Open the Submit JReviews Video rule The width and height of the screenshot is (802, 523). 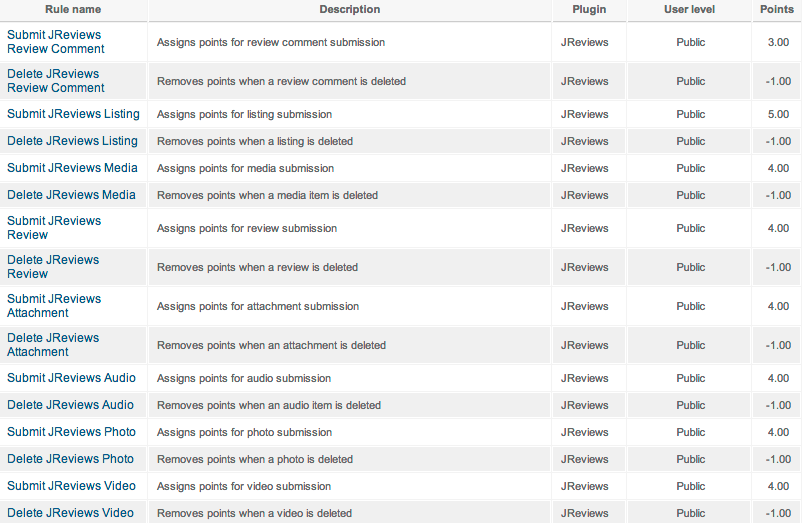coord(71,486)
